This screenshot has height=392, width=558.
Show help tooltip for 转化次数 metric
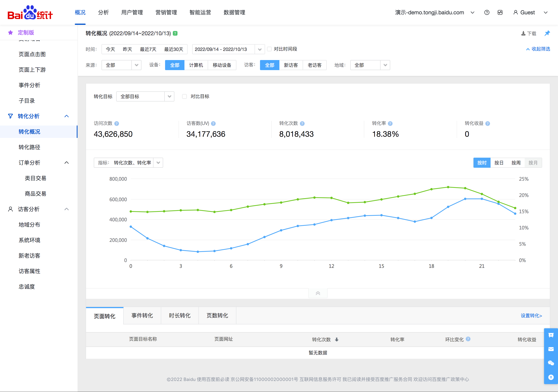click(302, 124)
